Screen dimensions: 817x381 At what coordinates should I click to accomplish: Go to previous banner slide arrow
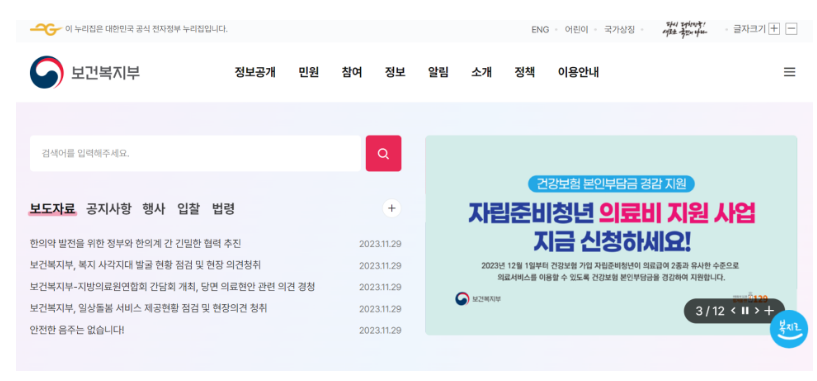(x=733, y=311)
